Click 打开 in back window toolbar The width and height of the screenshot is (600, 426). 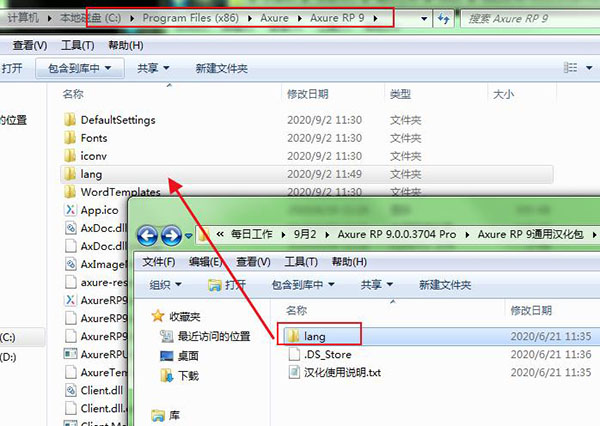pos(11,68)
